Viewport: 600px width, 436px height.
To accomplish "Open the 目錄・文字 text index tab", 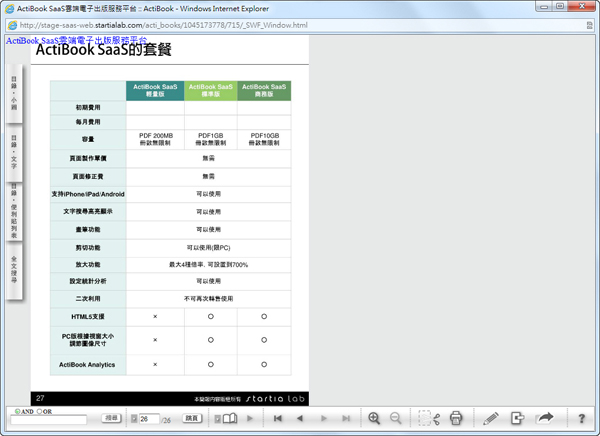I will click(14, 152).
